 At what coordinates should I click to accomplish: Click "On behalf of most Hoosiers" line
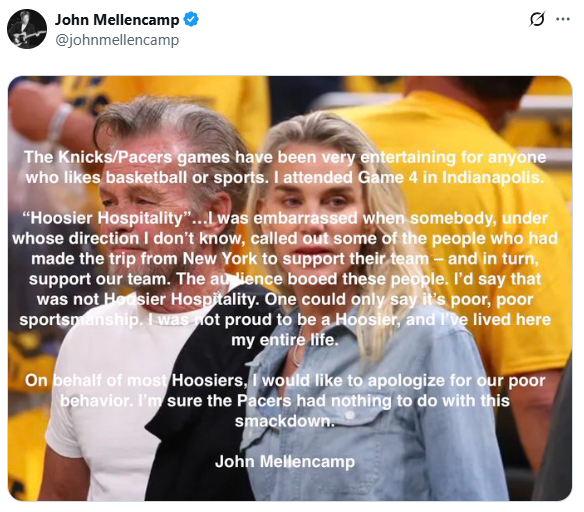[134, 381]
